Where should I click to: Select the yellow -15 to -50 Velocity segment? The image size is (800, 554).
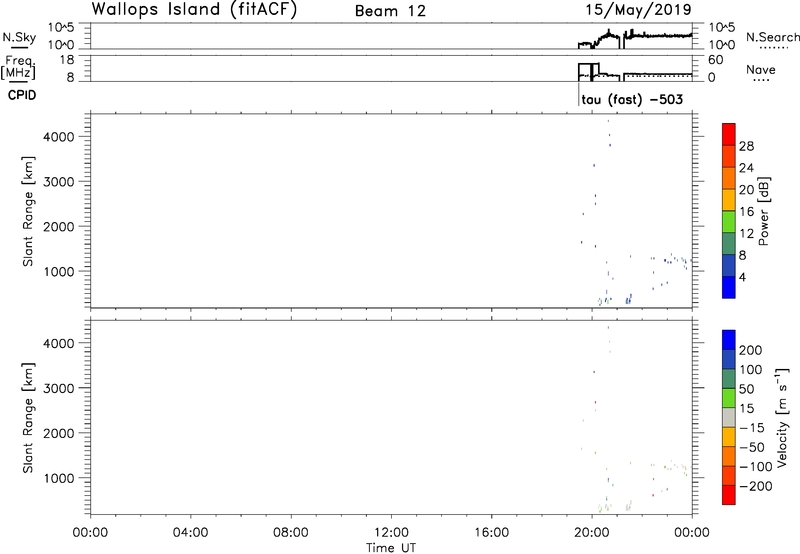[729, 437]
